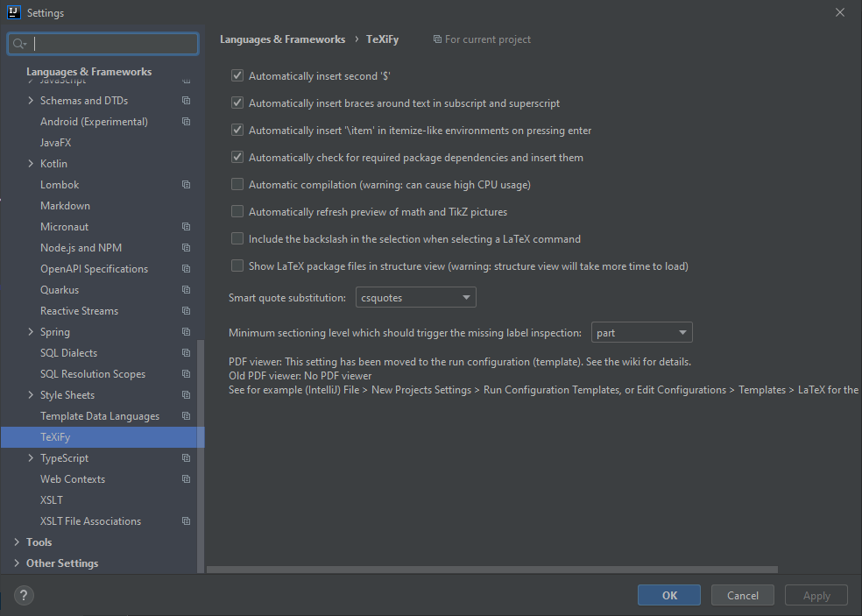Click the Apply button
The image size is (862, 616).
tap(816, 595)
